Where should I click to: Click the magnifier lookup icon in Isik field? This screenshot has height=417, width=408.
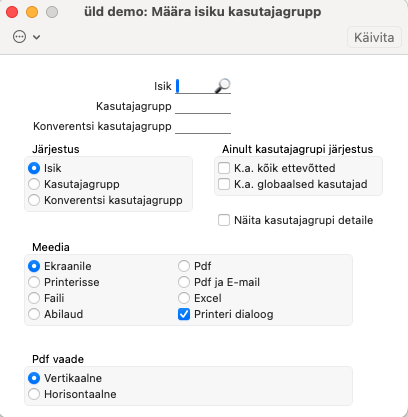[222, 86]
